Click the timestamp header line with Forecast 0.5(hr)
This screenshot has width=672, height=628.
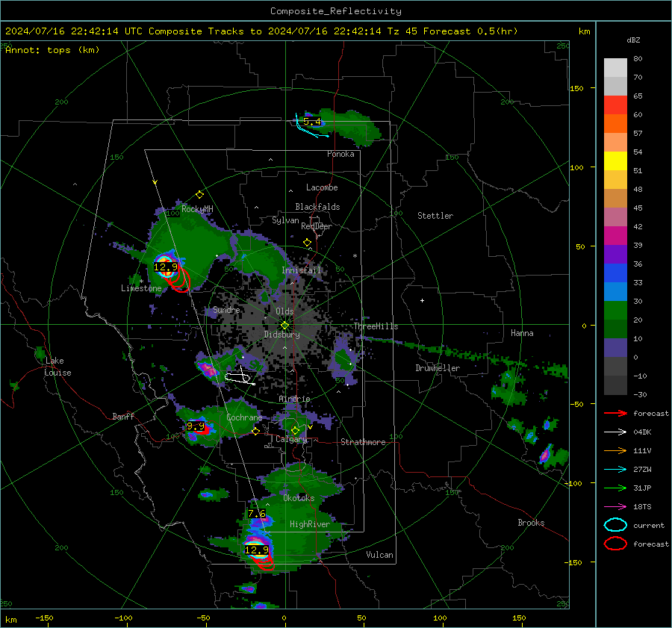(261, 31)
